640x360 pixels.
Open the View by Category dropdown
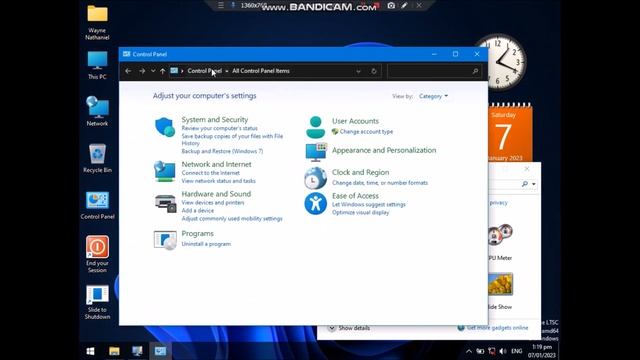coord(433,96)
